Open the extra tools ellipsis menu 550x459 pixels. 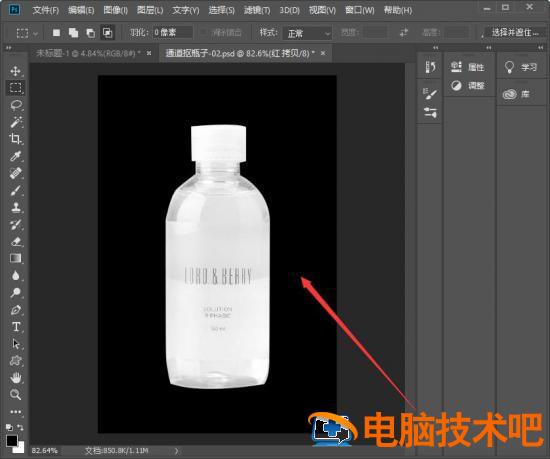coord(15,412)
